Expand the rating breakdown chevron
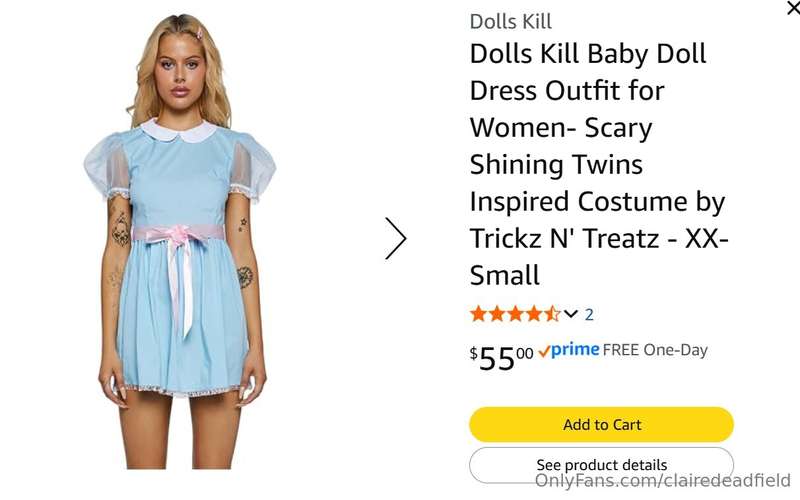 pos(571,314)
